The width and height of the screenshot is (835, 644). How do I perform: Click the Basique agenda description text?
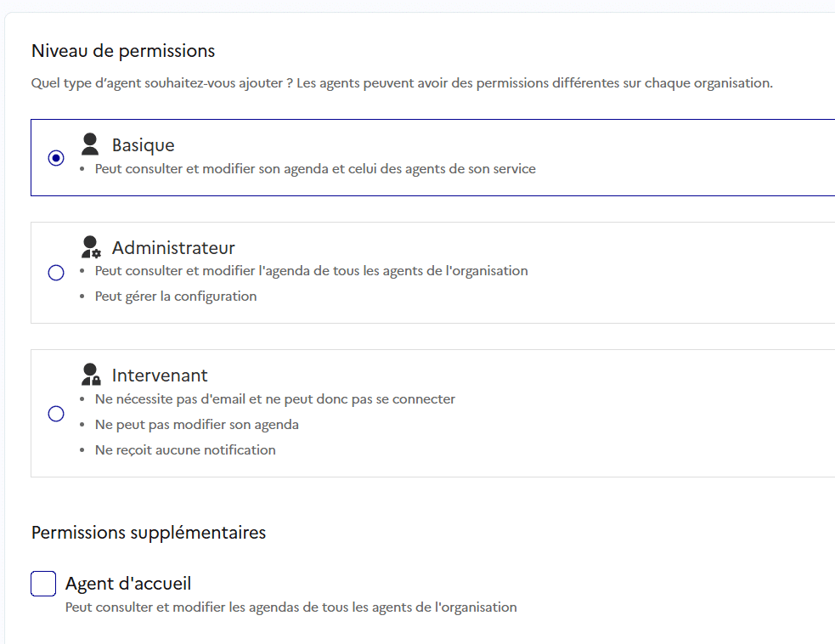point(315,169)
